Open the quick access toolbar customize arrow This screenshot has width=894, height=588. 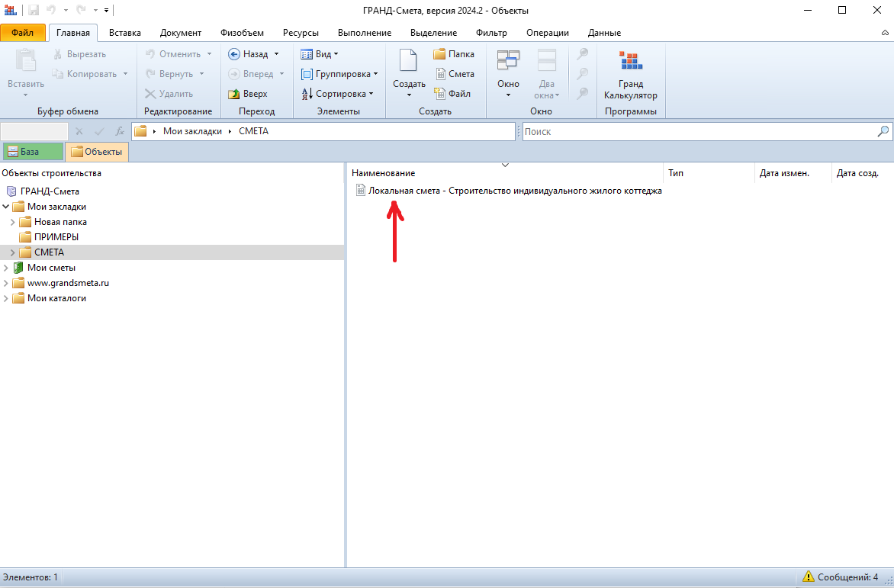click(x=107, y=10)
